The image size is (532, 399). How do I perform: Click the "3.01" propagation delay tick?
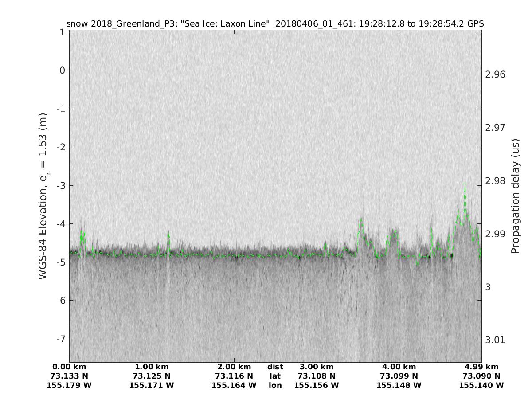(495, 340)
